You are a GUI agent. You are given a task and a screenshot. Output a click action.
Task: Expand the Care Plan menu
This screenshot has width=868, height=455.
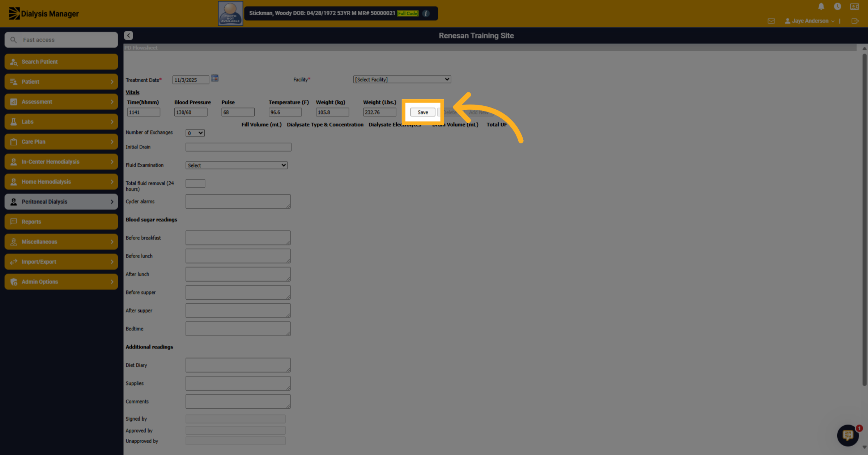point(61,142)
